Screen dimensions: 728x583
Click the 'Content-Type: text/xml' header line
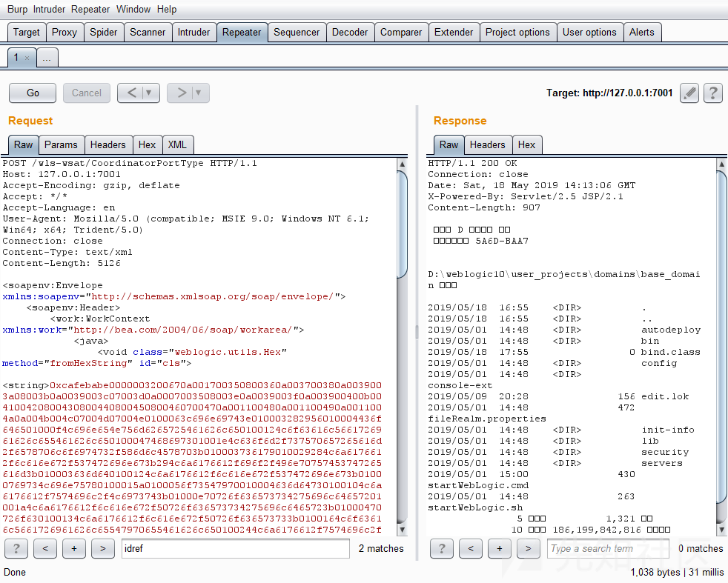pos(67,253)
